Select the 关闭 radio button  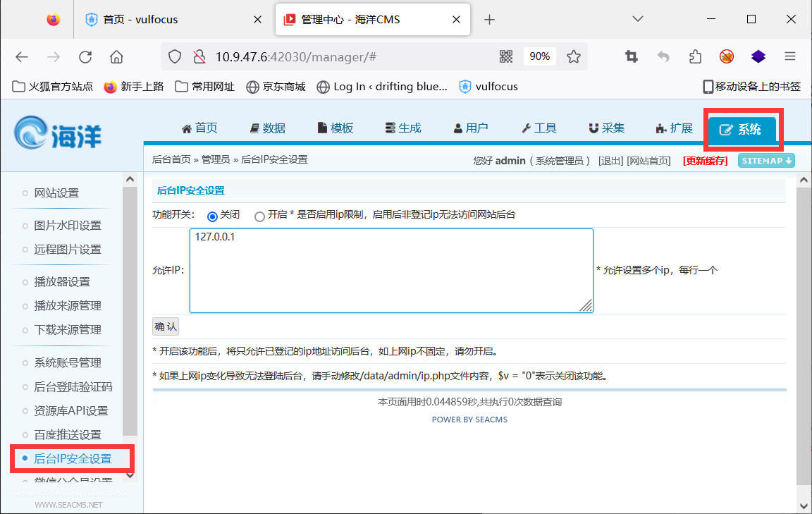point(212,216)
